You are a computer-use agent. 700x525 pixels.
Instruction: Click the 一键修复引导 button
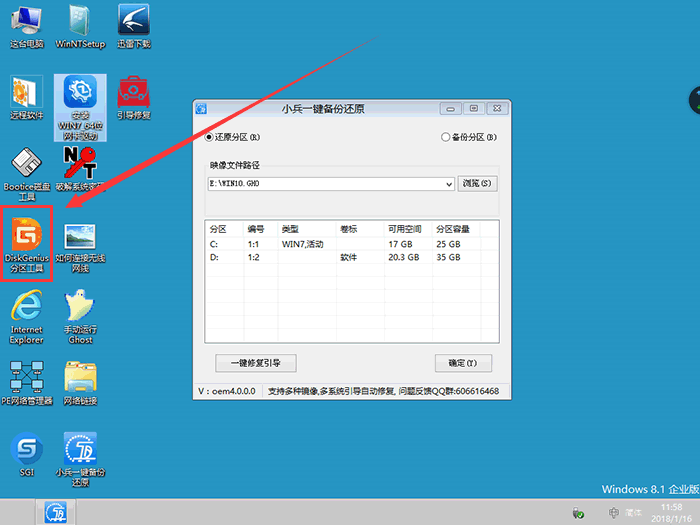[255, 362]
